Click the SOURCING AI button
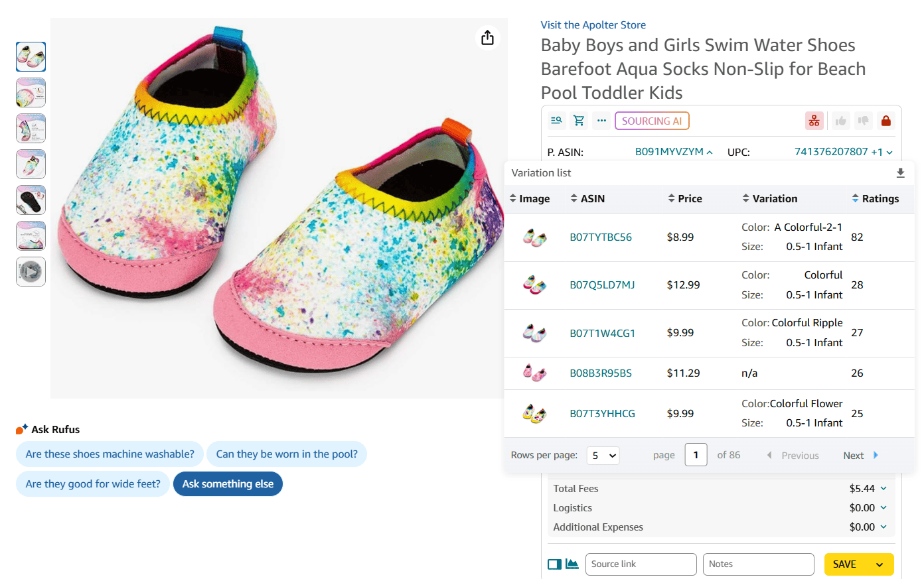The height and width of the screenshot is (579, 924). [652, 121]
